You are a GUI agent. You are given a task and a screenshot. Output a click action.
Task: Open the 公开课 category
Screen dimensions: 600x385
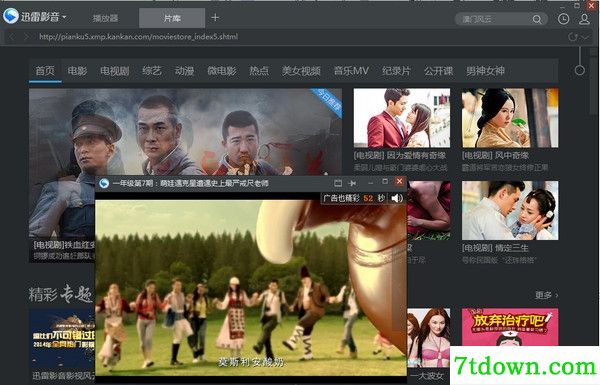click(x=439, y=71)
